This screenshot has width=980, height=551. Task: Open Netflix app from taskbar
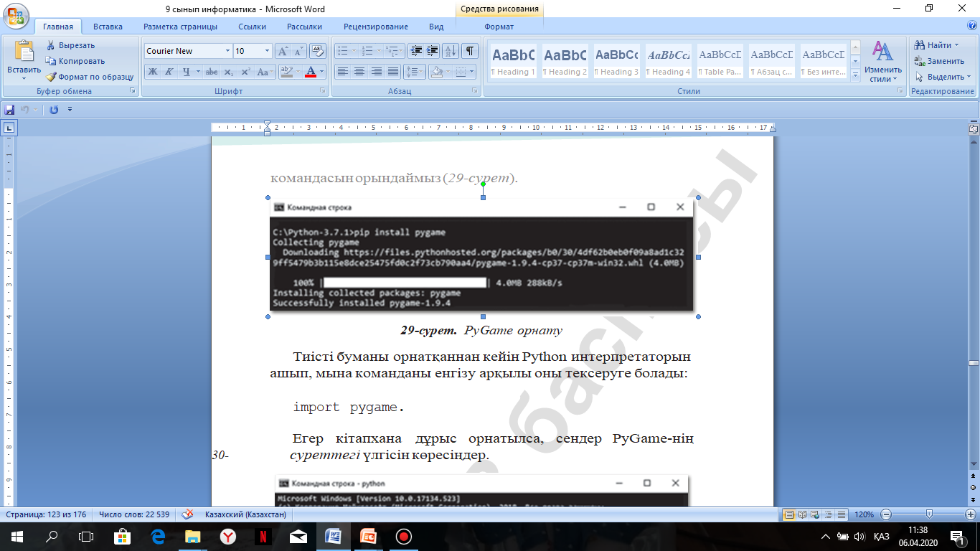263,536
